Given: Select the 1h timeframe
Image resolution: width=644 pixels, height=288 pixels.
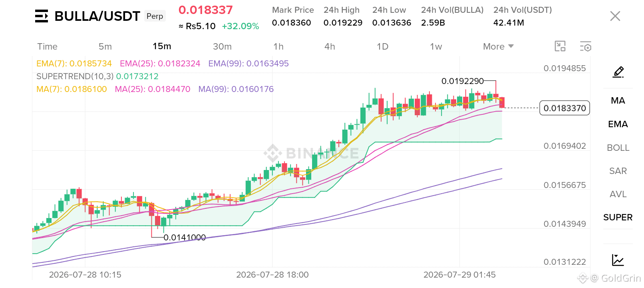Looking at the screenshot, I should point(278,46).
